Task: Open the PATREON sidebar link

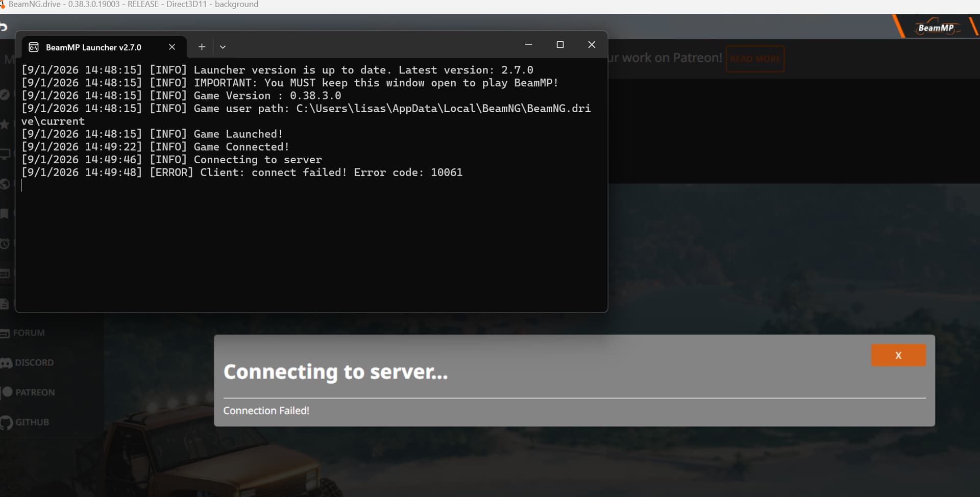Action: pyautogui.click(x=35, y=392)
